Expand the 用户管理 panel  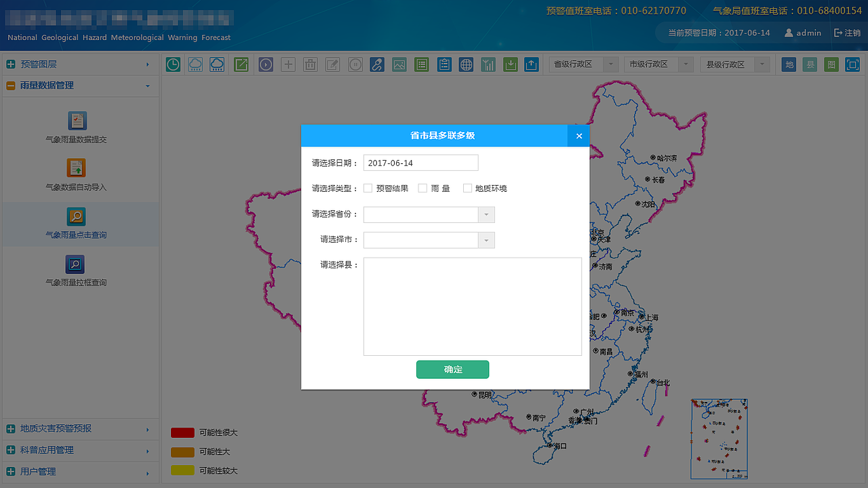80,472
